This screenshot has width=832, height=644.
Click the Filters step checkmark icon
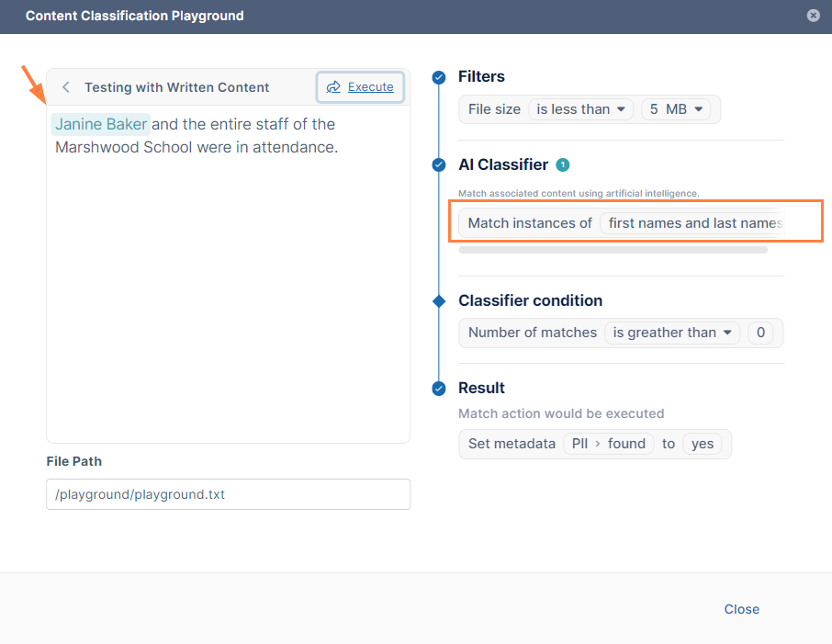coord(439,77)
